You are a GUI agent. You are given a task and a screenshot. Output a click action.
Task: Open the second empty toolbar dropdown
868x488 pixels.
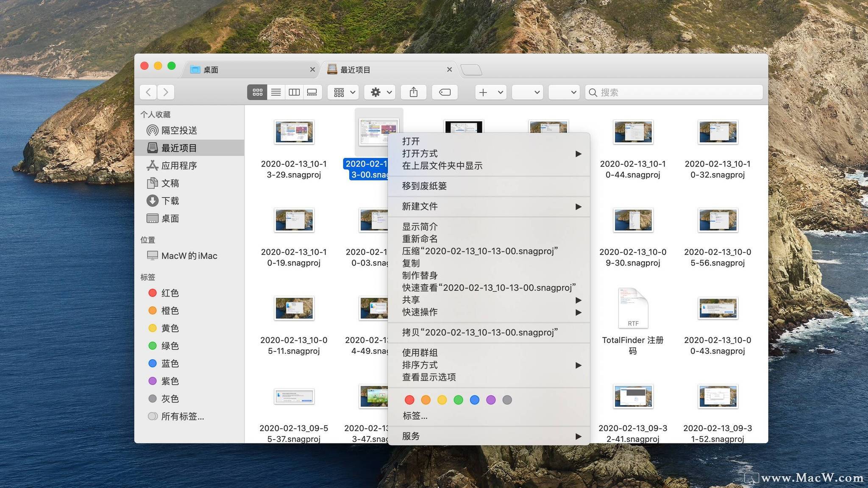point(564,92)
